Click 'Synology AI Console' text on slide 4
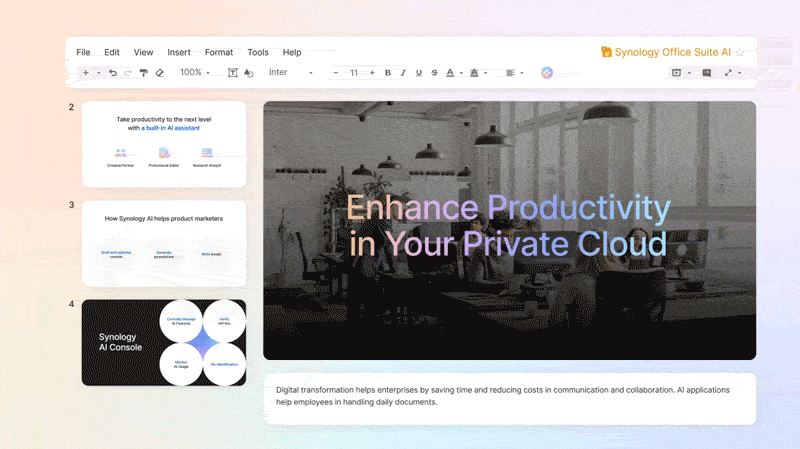Screen dimensions: 800x449 (x=120, y=342)
